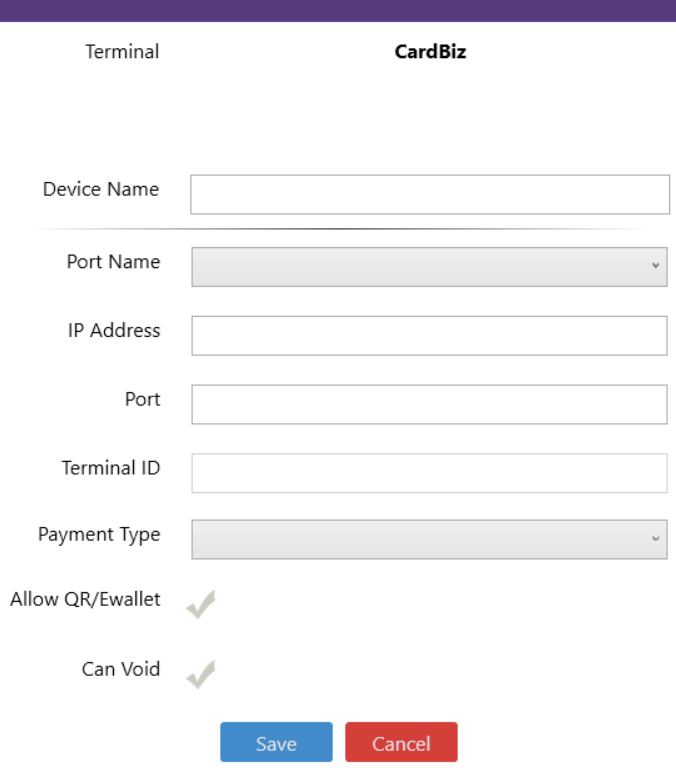Viewport: 676px width, 768px height.
Task: Click the Save button
Action: tap(276, 743)
